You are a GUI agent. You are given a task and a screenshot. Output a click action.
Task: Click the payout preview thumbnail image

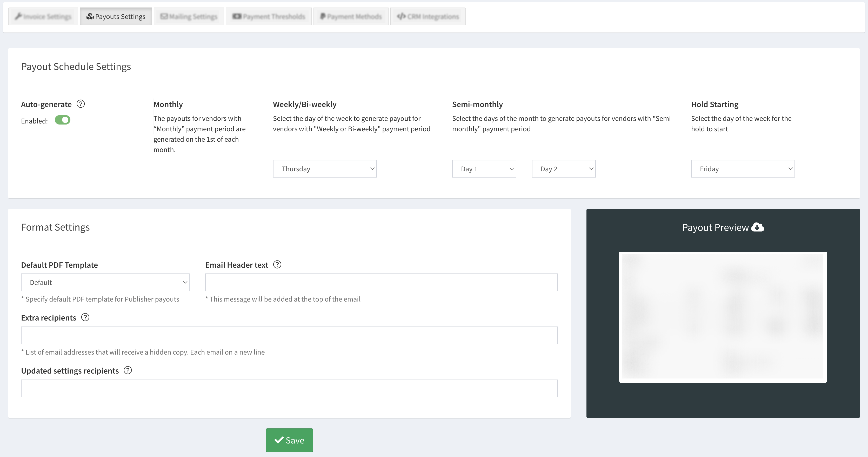point(723,317)
